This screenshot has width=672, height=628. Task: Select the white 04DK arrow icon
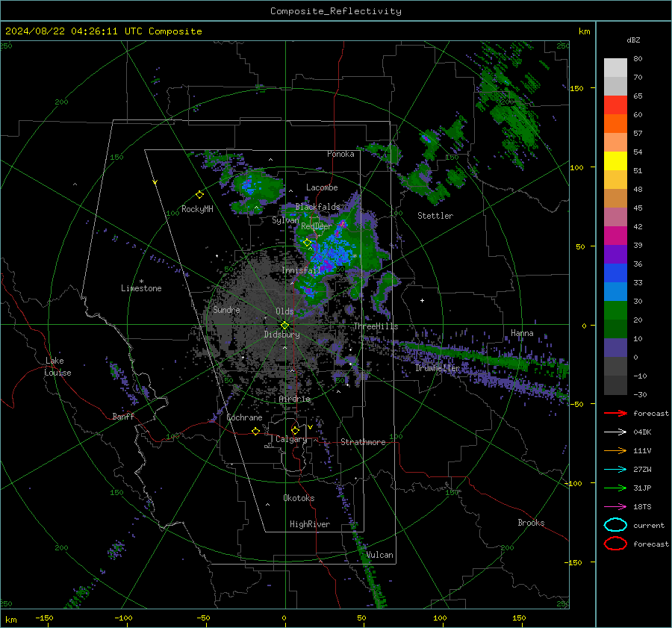(615, 432)
